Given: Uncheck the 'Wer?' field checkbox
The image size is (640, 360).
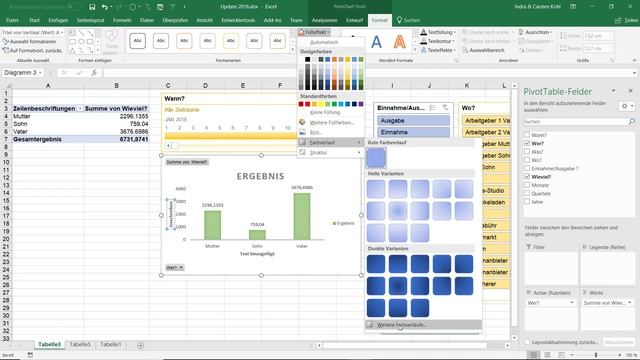Looking at the screenshot, I should point(527,143).
